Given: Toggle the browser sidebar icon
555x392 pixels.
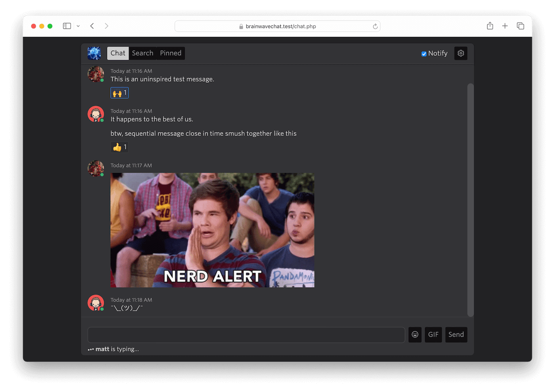Looking at the screenshot, I should point(67,26).
